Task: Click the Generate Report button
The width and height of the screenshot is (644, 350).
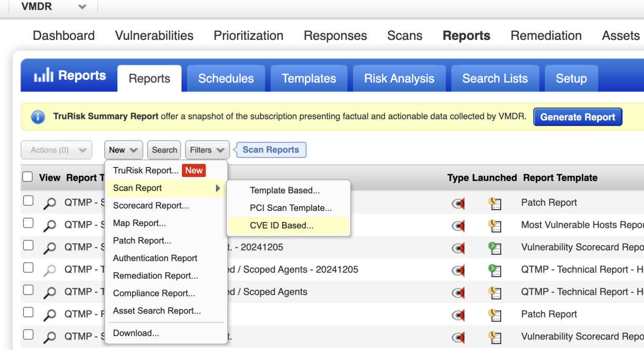Action: 578,117
